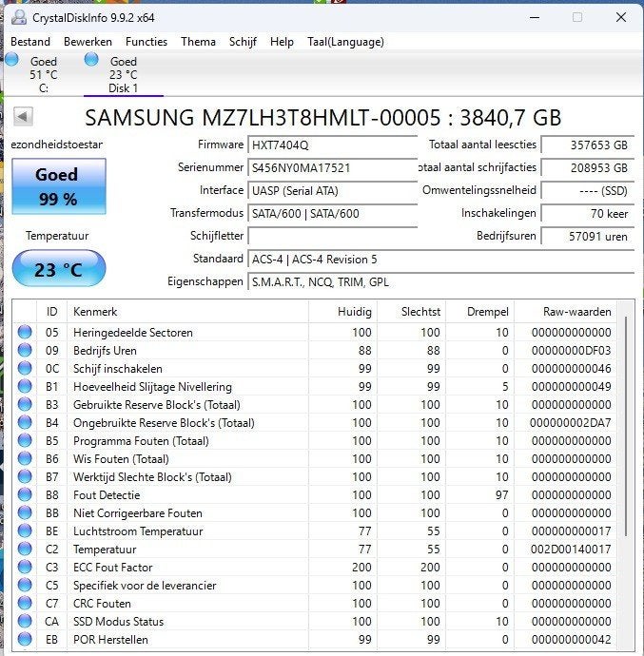This screenshot has height=656, width=644.
Task: Click the Drempel column header
Action: 479,312
